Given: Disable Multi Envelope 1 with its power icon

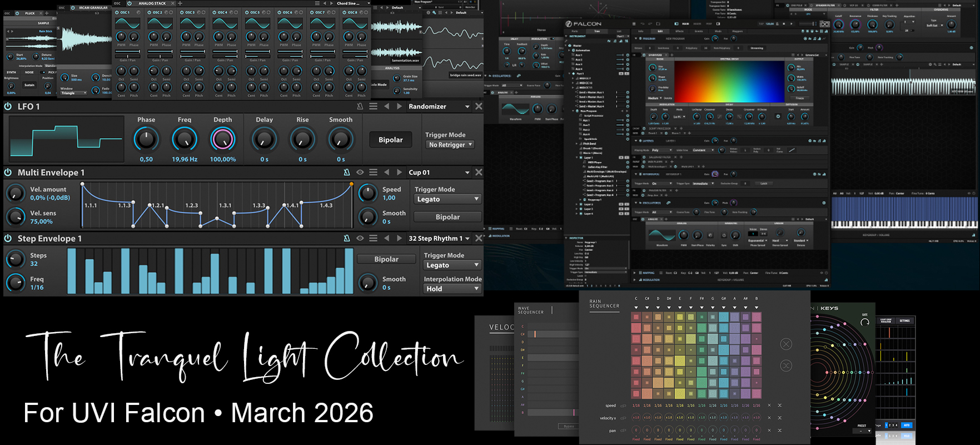Looking at the screenshot, I should (x=8, y=172).
